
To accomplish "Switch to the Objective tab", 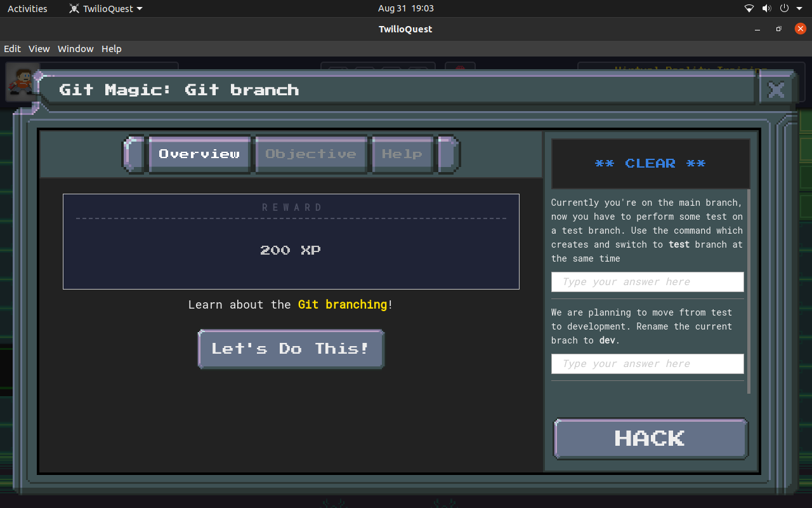I will pos(311,154).
